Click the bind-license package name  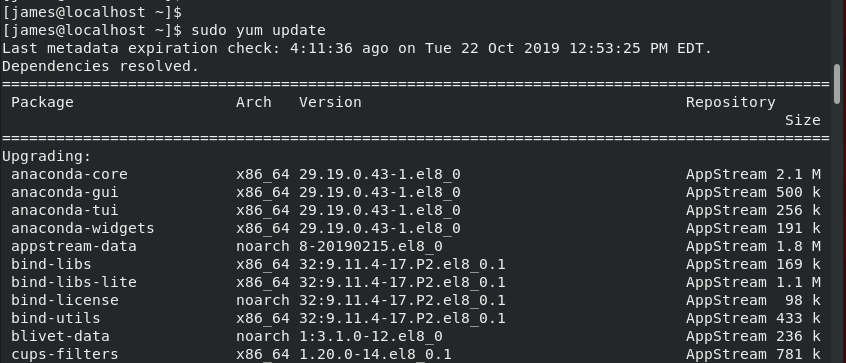(x=65, y=300)
